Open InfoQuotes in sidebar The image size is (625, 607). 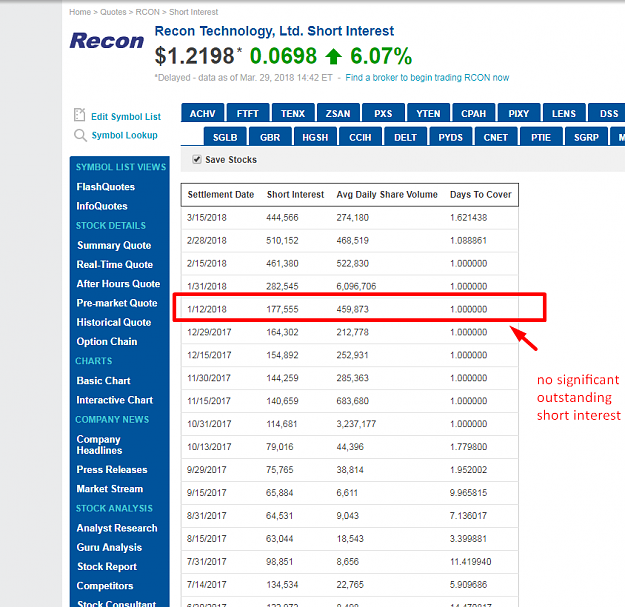[102, 206]
